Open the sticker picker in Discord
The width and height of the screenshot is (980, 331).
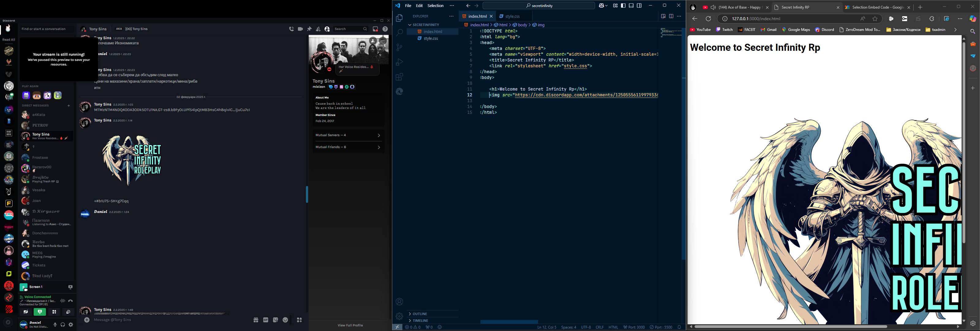click(275, 320)
